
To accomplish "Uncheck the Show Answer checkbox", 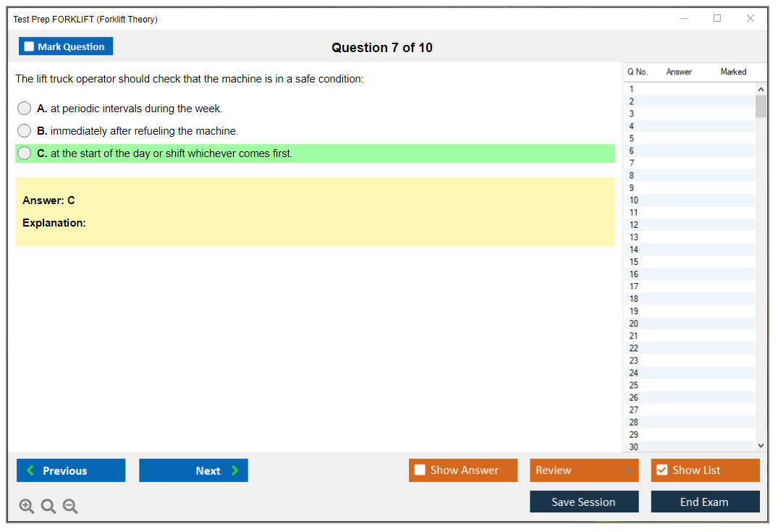I will tap(420, 470).
